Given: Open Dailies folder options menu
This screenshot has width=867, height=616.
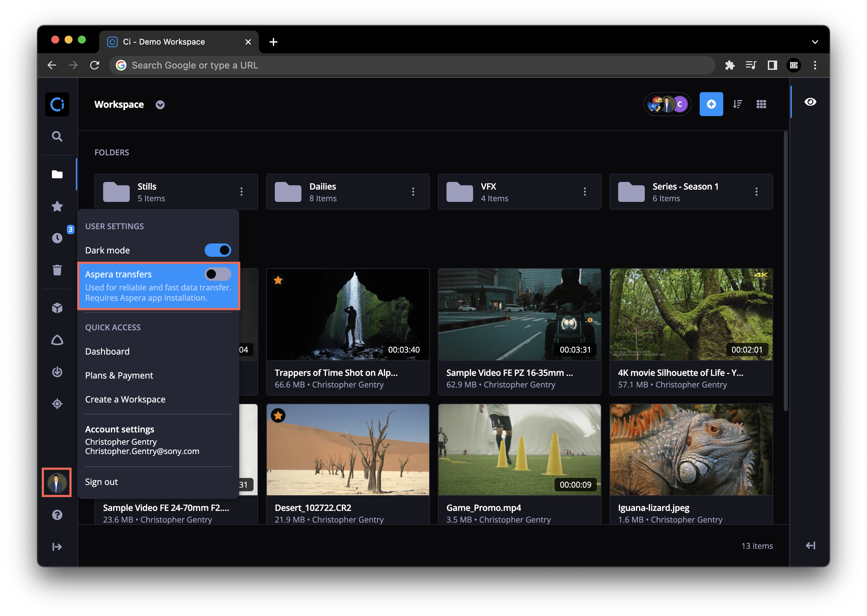Looking at the screenshot, I should [x=413, y=192].
